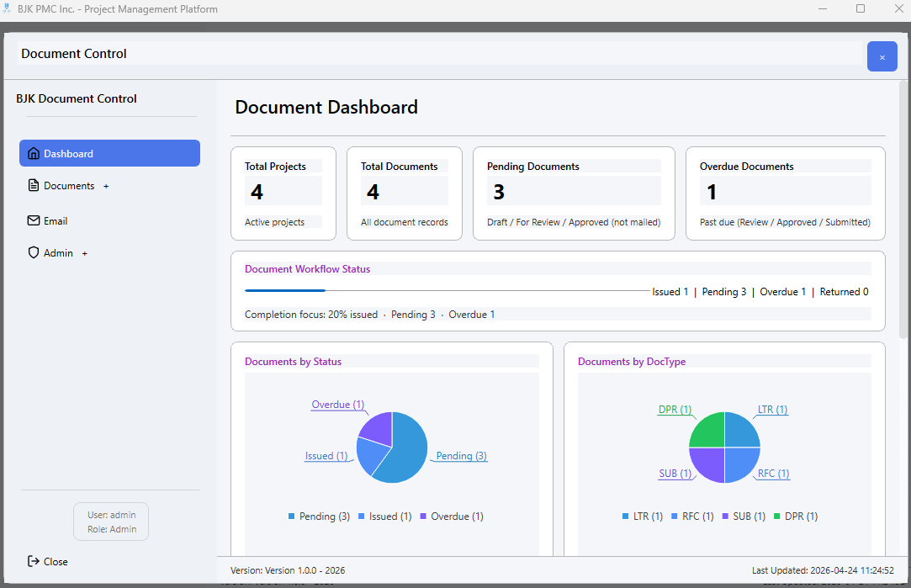Viewport: 911px width, 588px height.
Task: Click the Email envelope icon
Action: [34, 220]
